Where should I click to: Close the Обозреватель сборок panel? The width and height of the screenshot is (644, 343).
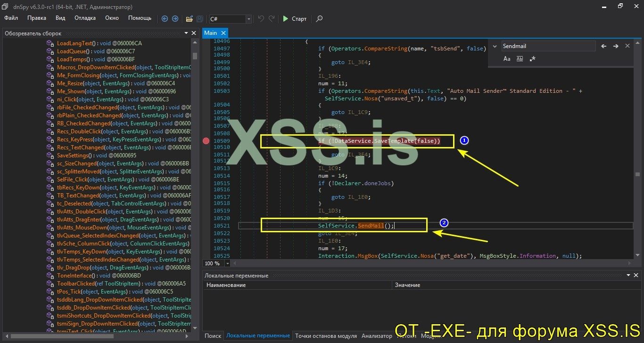(x=194, y=33)
